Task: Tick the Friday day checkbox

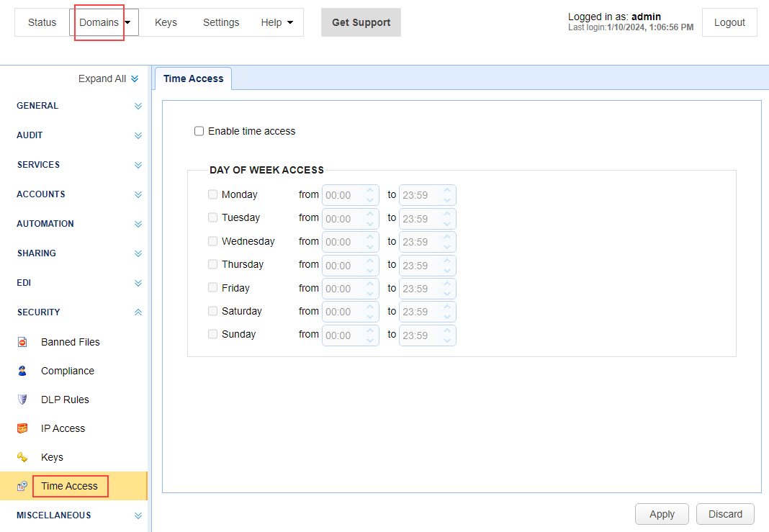Action: 212,288
